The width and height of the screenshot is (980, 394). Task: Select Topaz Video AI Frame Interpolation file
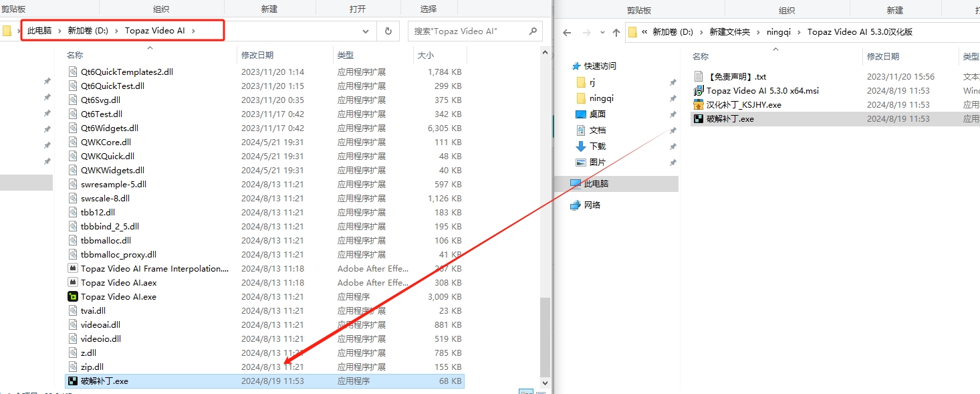coord(154,268)
